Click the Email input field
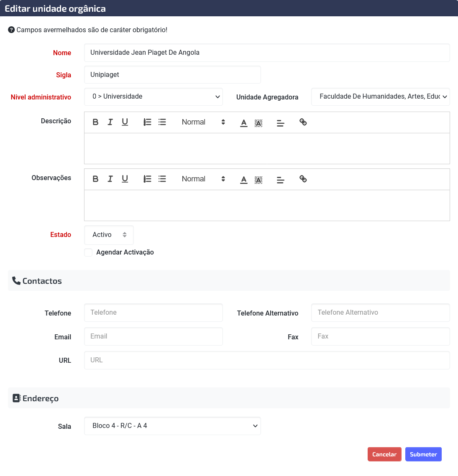458x476 pixels. (154, 336)
